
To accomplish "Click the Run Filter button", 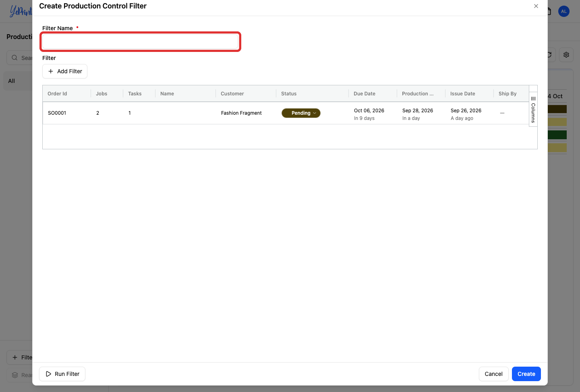I will [x=62, y=374].
